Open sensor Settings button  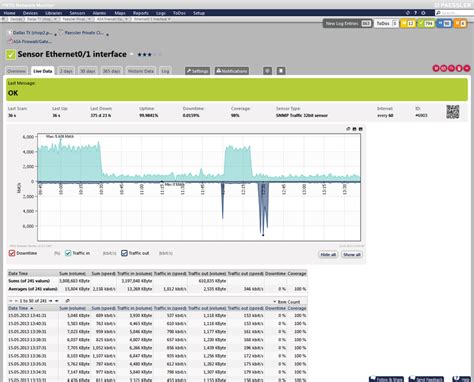pyautogui.click(x=197, y=71)
